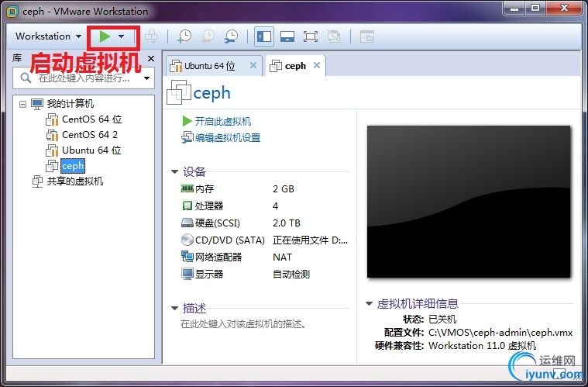Open the Workstation menu
The height and width of the screenshot is (387, 588).
(x=48, y=36)
